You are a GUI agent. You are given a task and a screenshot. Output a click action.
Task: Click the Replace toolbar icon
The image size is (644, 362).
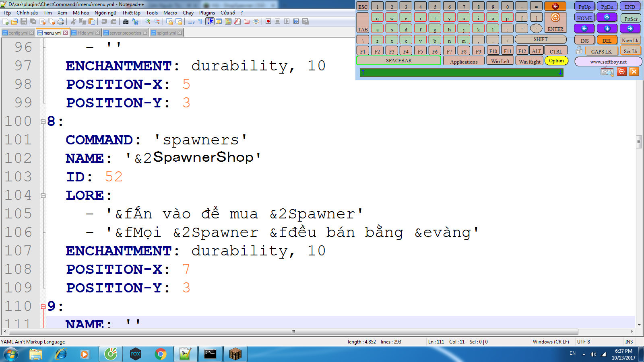click(x=135, y=21)
